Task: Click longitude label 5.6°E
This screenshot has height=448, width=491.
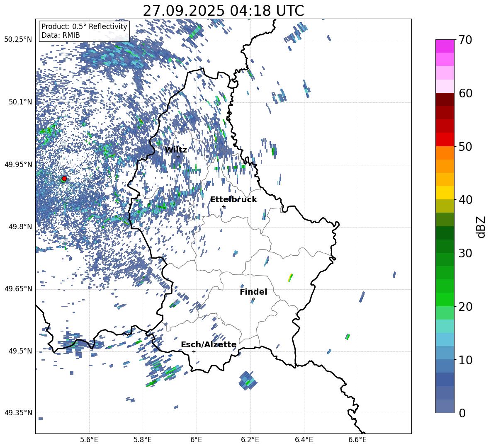Action: coord(89,440)
